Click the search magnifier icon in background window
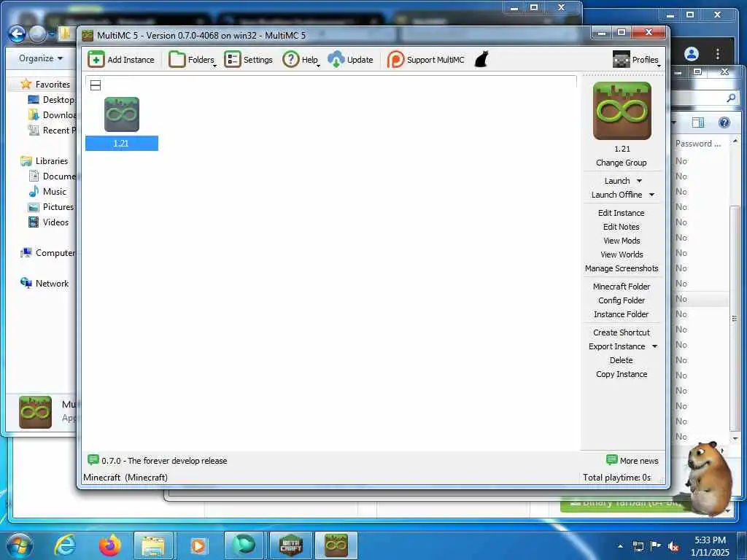Screen dimensions: 747x560 [731, 98]
